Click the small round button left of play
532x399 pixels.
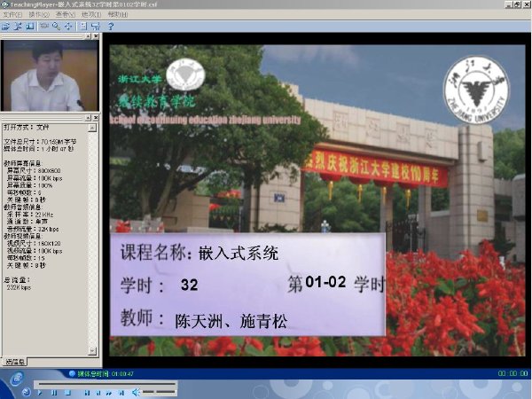pyautogui.click(x=26, y=392)
